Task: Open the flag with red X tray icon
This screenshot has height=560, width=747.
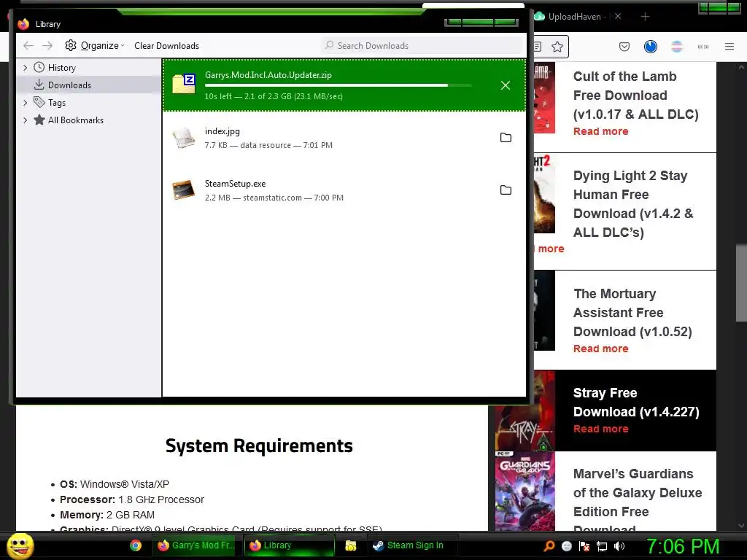Action: 584,546
